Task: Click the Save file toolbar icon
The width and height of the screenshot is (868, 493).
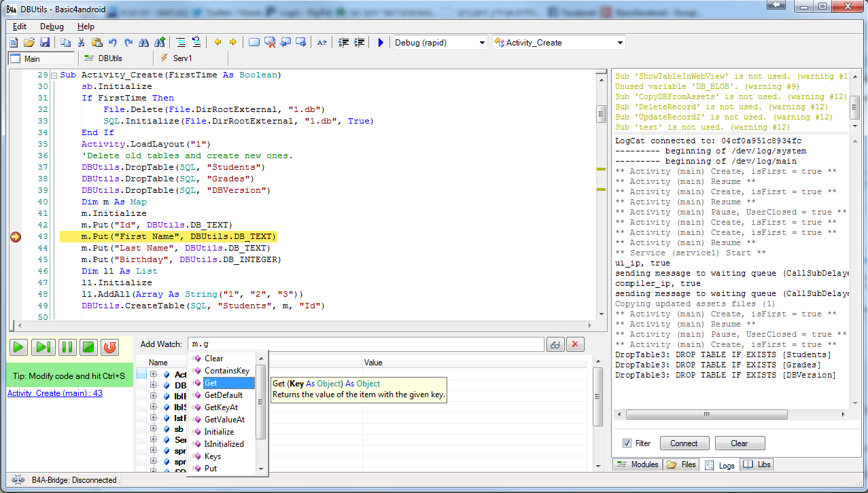Action: tap(45, 42)
